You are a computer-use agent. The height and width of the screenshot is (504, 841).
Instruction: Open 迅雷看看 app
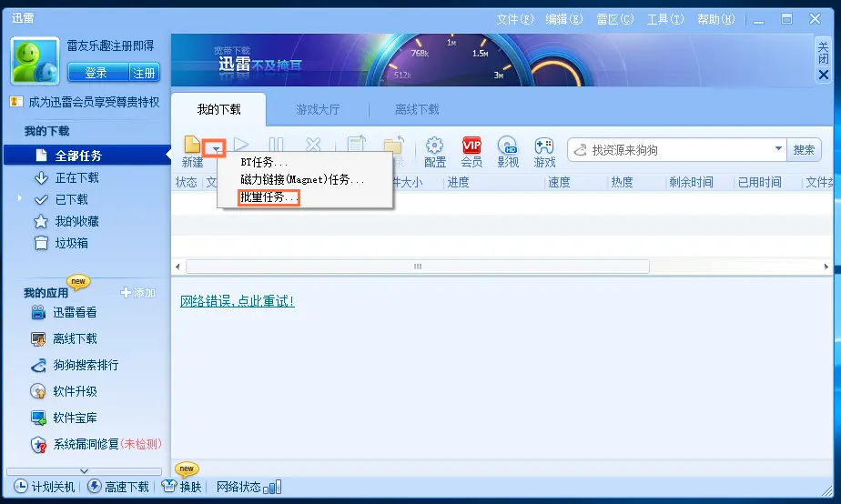coord(75,313)
